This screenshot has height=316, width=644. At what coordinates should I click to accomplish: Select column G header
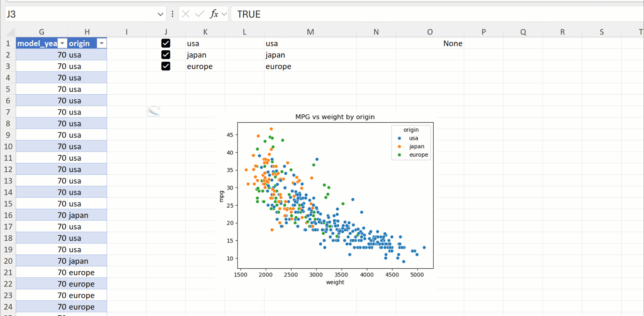(x=42, y=32)
